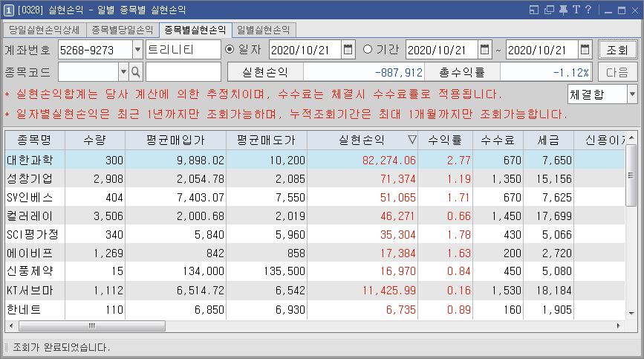The image size is (644, 359).
Task: Click the 수량 column header
Action: pyautogui.click(x=95, y=140)
